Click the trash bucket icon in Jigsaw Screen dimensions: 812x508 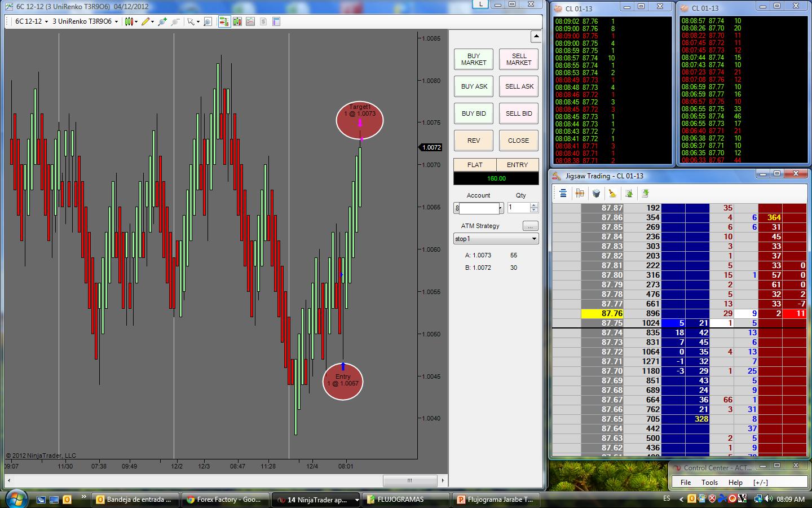tap(596, 194)
